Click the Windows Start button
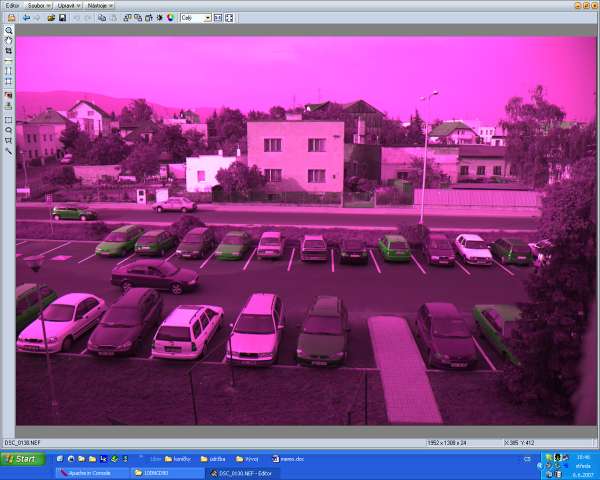 point(20,459)
